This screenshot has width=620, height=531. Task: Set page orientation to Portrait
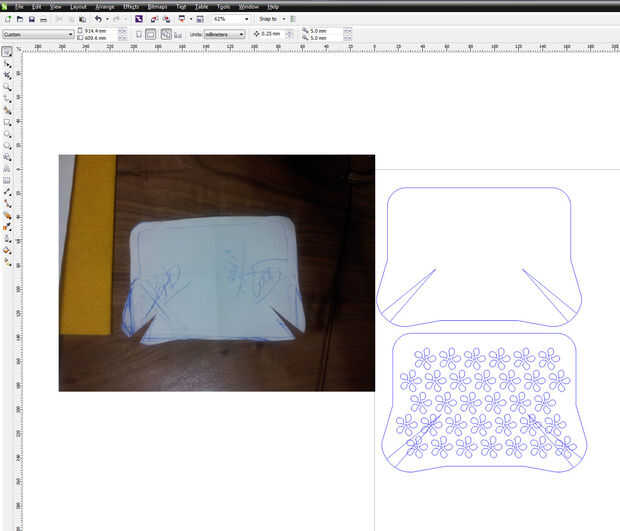[139, 34]
